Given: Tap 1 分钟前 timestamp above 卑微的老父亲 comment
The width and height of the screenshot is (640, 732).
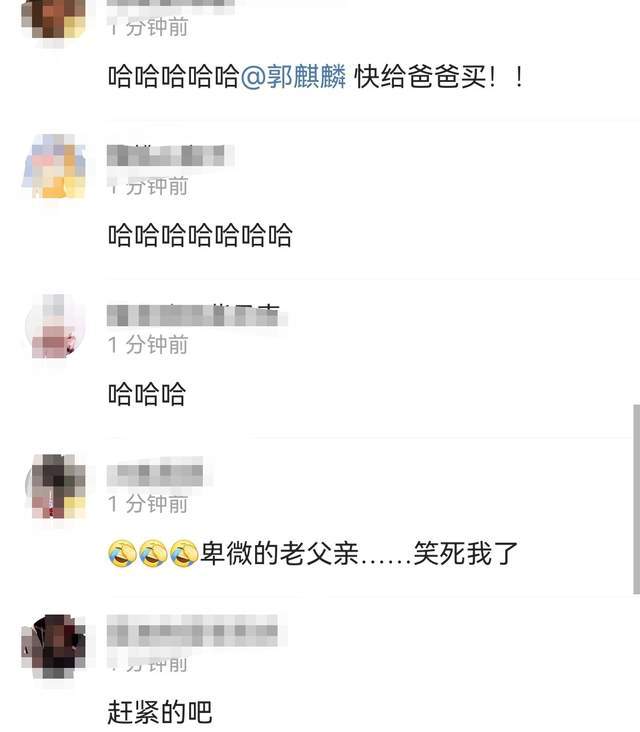Looking at the screenshot, I should (x=148, y=504).
